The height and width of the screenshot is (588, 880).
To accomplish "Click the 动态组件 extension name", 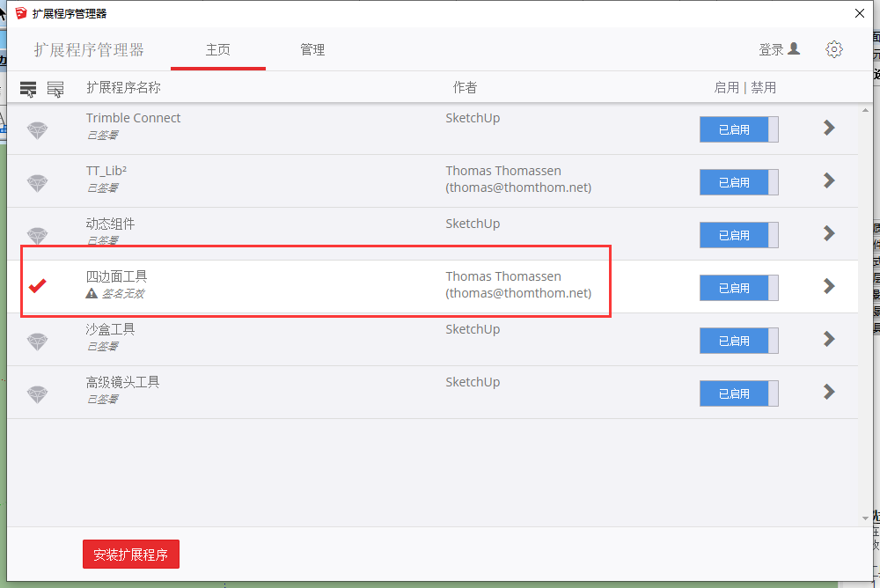I will pos(110,224).
